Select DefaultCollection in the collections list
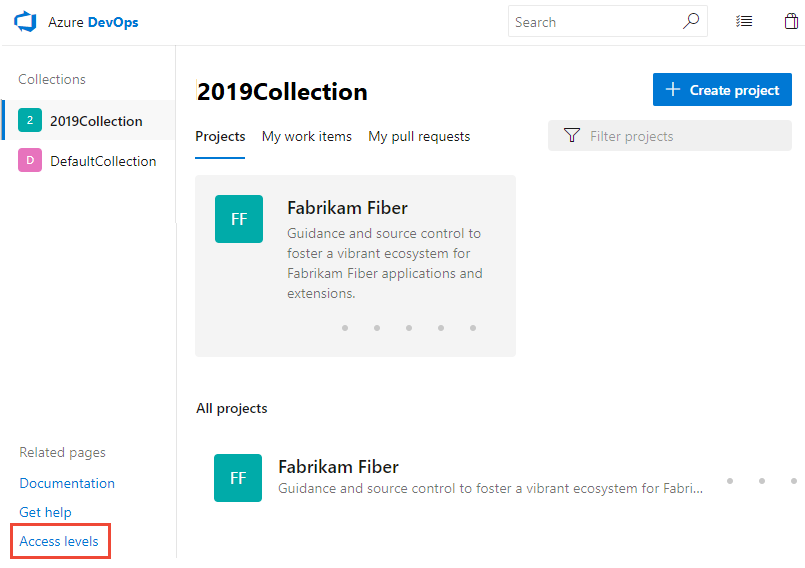This screenshot has width=805, height=568. tap(103, 161)
